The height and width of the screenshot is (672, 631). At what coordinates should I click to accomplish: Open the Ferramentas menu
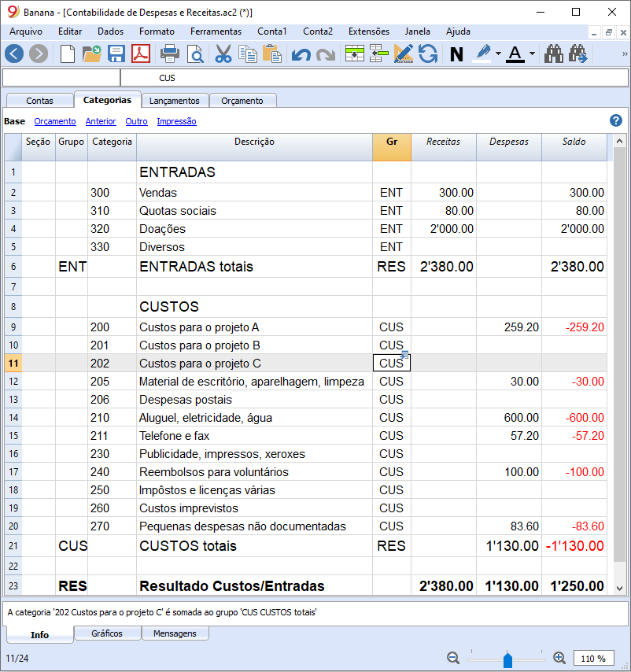pos(216,31)
